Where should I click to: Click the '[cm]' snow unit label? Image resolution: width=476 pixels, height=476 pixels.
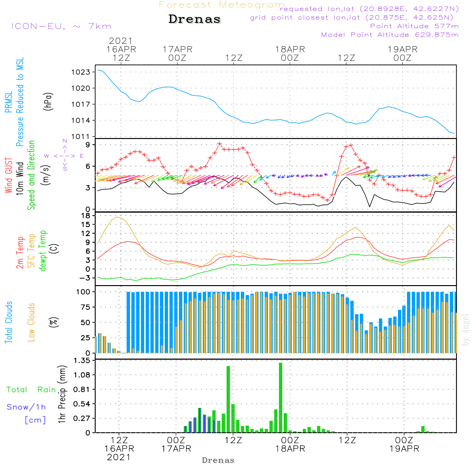tap(35, 420)
